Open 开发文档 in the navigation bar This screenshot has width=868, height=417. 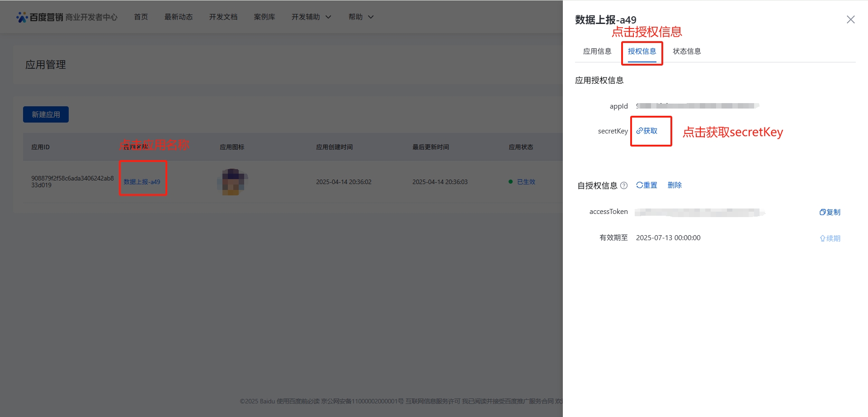click(x=223, y=17)
